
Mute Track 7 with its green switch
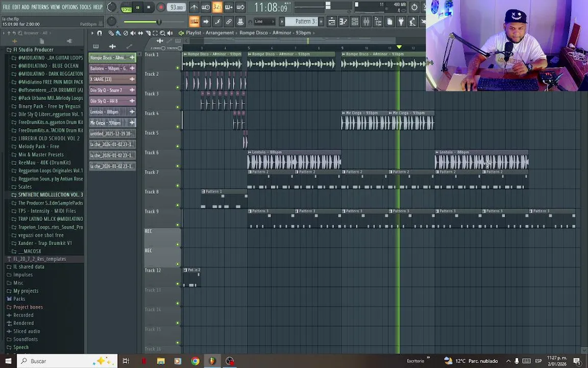pyautogui.click(x=178, y=186)
